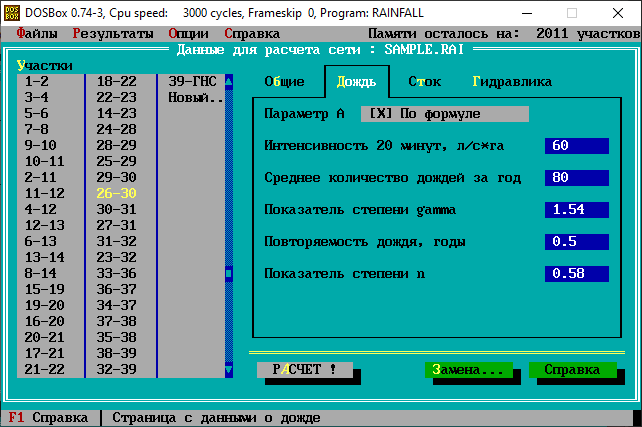Click the scrollbar down arrow in list
The image size is (642, 427).
click(228, 369)
